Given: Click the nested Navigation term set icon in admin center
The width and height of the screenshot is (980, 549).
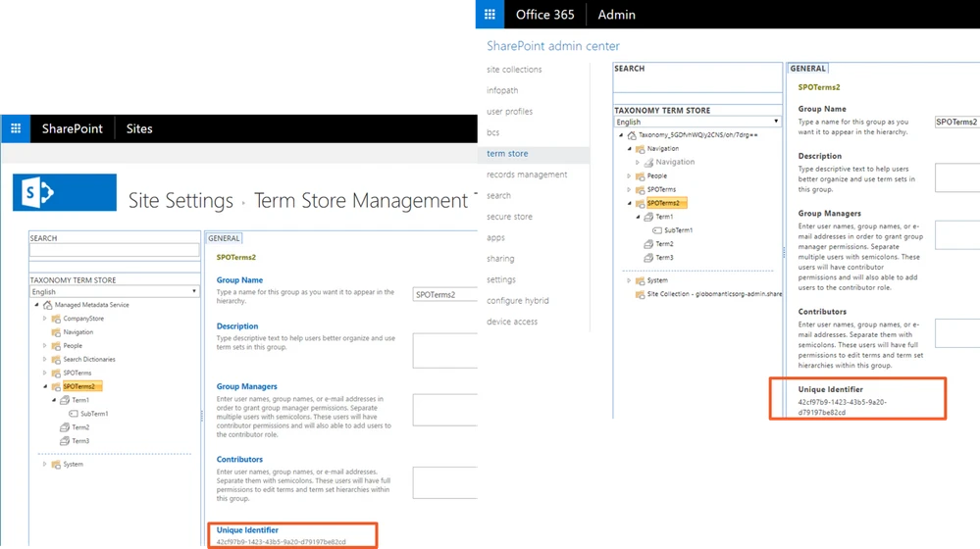Looking at the screenshot, I should tap(648, 162).
